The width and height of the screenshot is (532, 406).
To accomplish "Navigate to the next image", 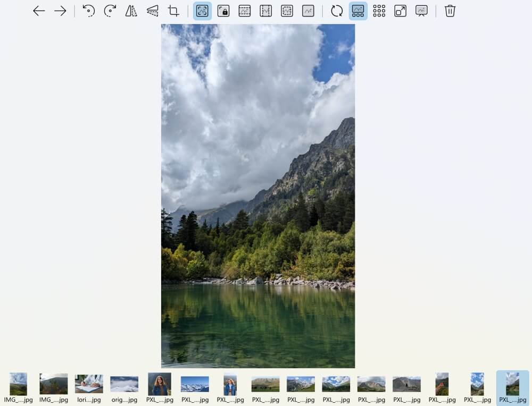I will click(x=60, y=11).
